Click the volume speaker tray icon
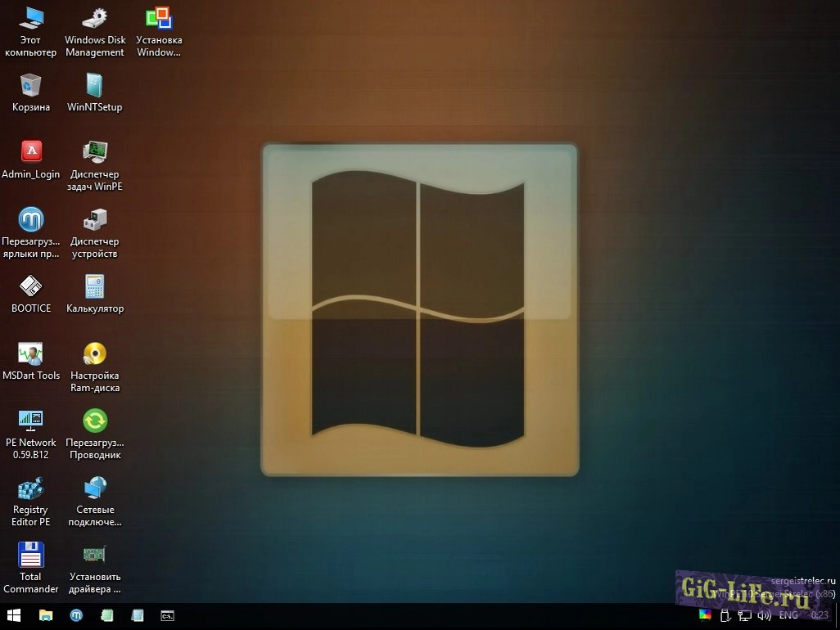This screenshot has width=840, height=630. (765, 614)
